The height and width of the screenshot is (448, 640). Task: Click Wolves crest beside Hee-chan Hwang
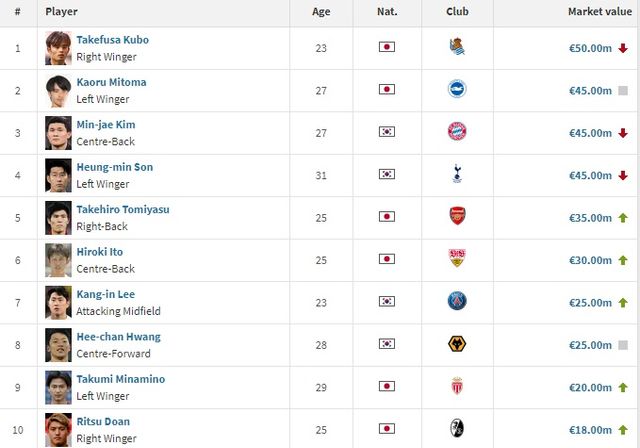(457, 345)
